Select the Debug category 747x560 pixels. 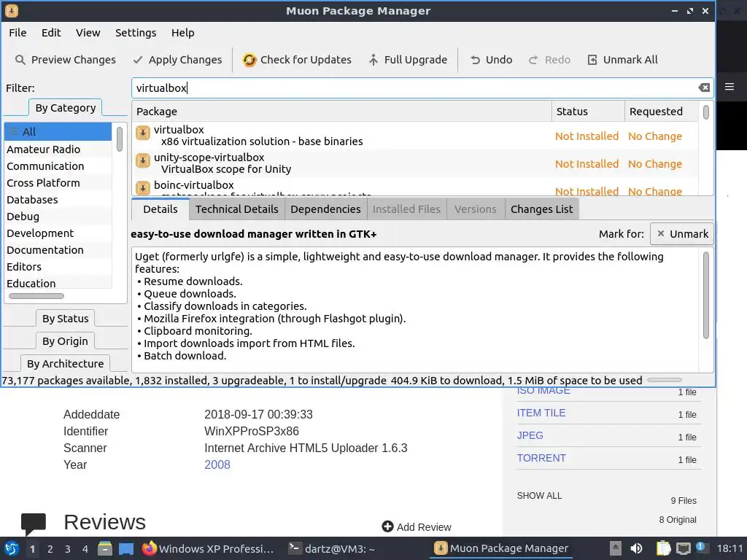(58, 216)
